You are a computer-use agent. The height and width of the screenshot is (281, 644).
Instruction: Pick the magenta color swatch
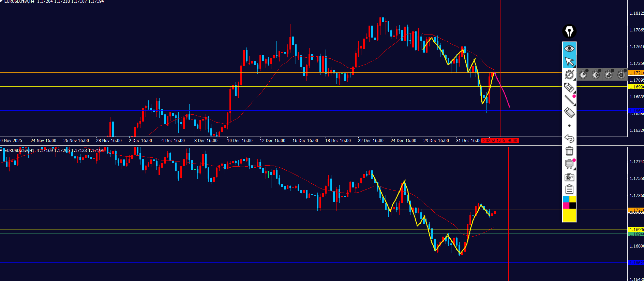click(566, 206)
